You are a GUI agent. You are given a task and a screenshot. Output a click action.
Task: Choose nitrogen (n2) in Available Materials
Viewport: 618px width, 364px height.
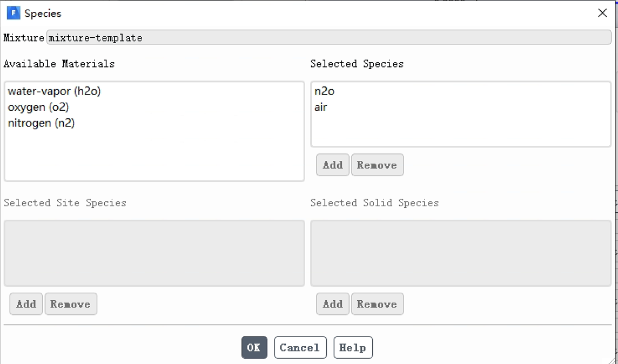[42, 123]
